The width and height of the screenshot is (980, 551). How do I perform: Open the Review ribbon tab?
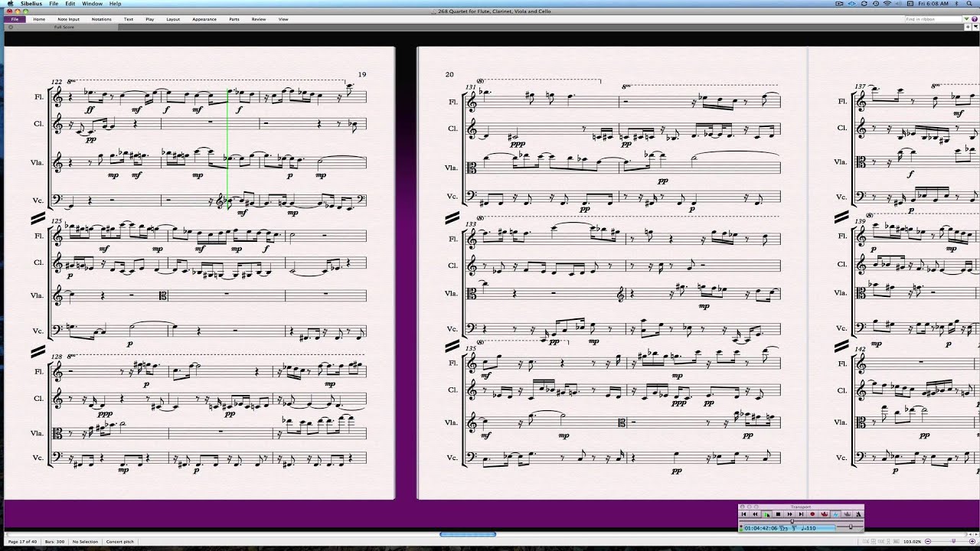[259, 19]
